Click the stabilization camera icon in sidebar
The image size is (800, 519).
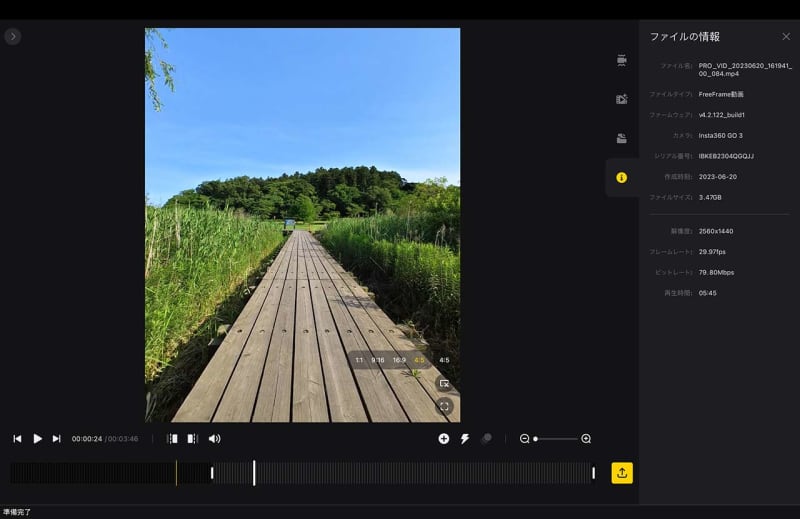[x=621, y=60]
